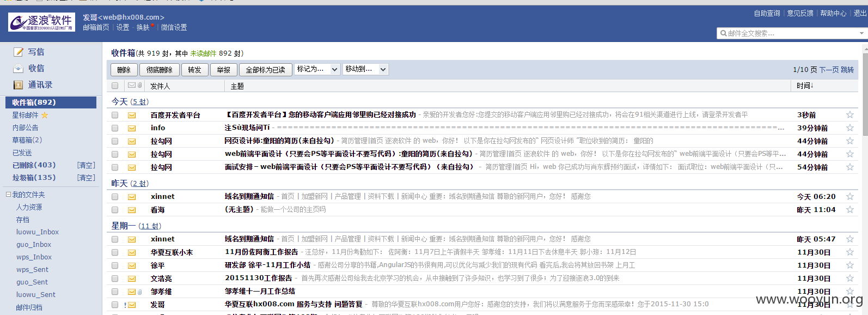Click the compose mail pencil icon
Viewport: 868px width, 315px height.
click(19, 52)
